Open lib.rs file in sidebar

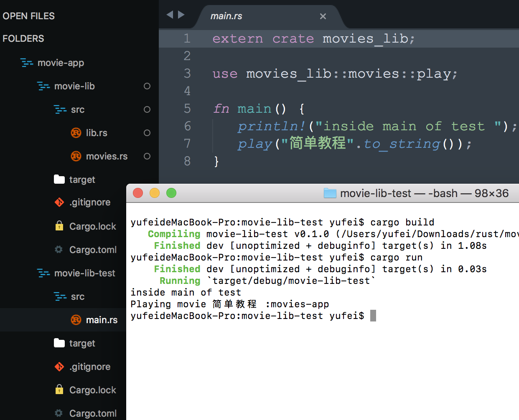pyautogui.click(x=97, y=133)
